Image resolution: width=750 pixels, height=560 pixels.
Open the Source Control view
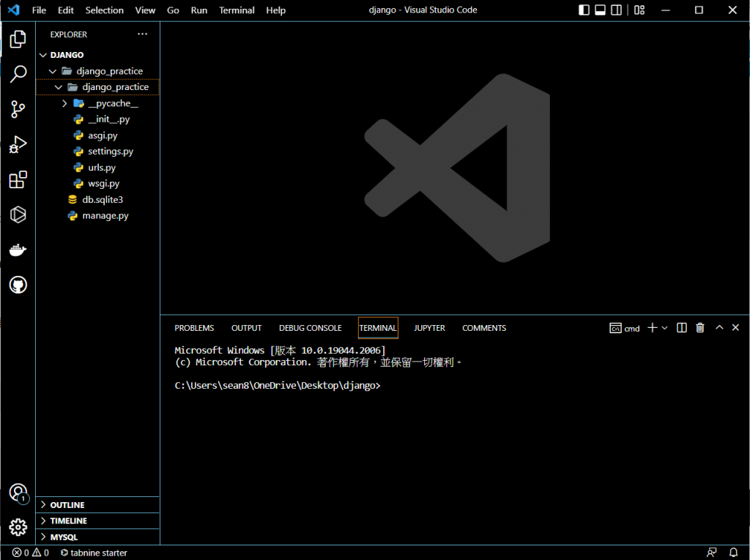(x=18, y=109)
